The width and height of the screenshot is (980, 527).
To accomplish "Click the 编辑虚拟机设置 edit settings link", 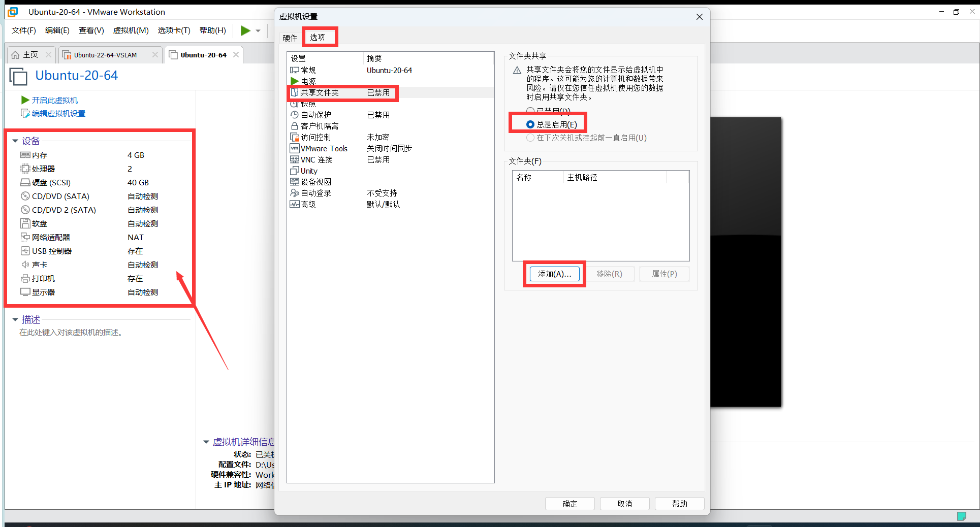I will point(58,113).
